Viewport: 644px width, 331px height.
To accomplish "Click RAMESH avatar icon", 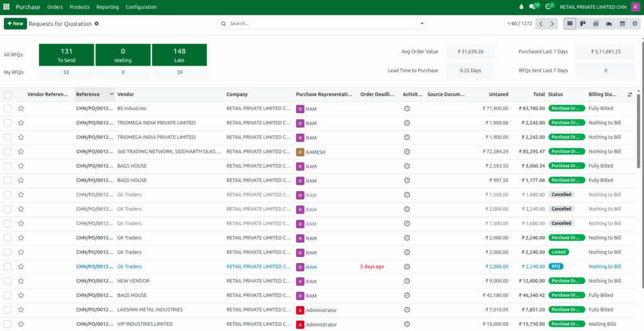I will (x=300, y=152).
